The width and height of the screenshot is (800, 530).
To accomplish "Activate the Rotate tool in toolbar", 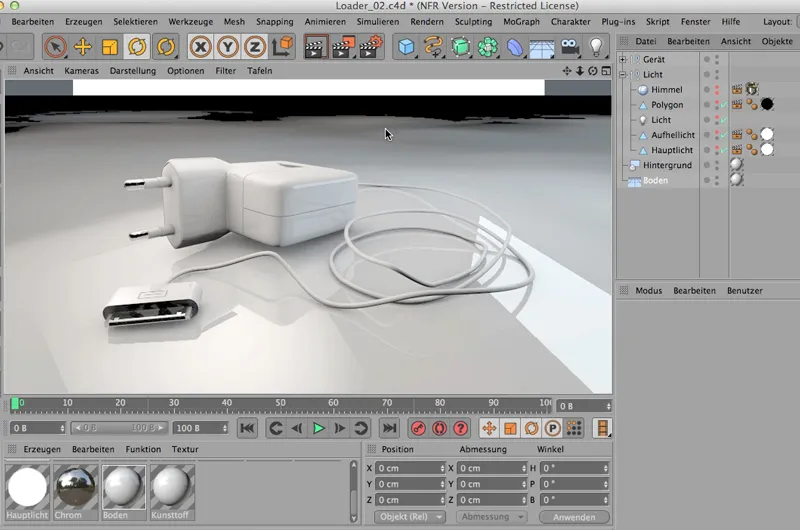I will tap(137, 47).
